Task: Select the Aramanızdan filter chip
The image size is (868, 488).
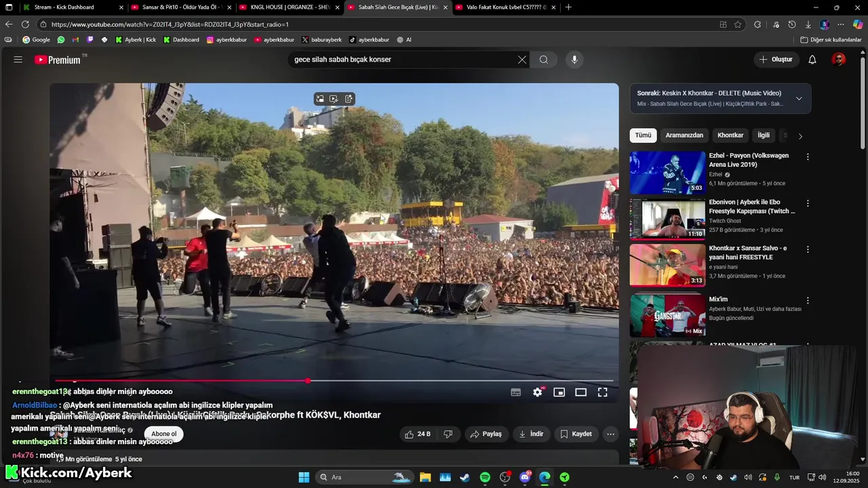Action: coord(684,136)
